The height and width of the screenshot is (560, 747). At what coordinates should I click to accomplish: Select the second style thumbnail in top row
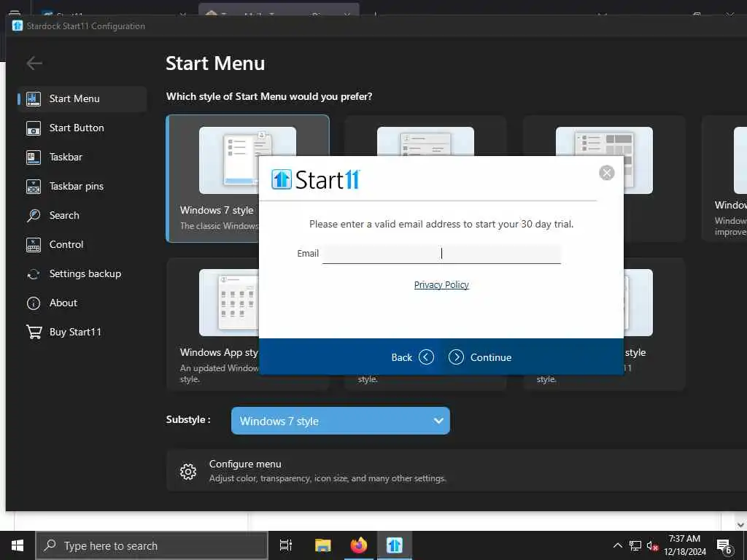tap(425, 141)
